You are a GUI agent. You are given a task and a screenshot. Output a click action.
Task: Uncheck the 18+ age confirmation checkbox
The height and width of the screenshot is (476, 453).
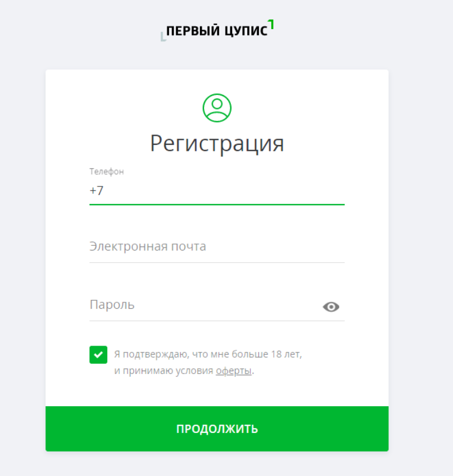(x=98, y=355)
